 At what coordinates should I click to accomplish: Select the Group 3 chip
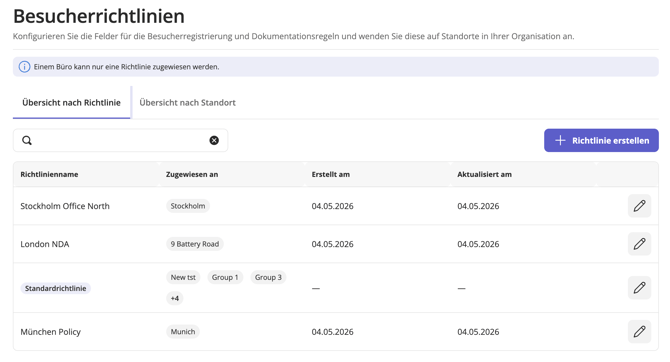pyautogui.click(x=268, y=277)
